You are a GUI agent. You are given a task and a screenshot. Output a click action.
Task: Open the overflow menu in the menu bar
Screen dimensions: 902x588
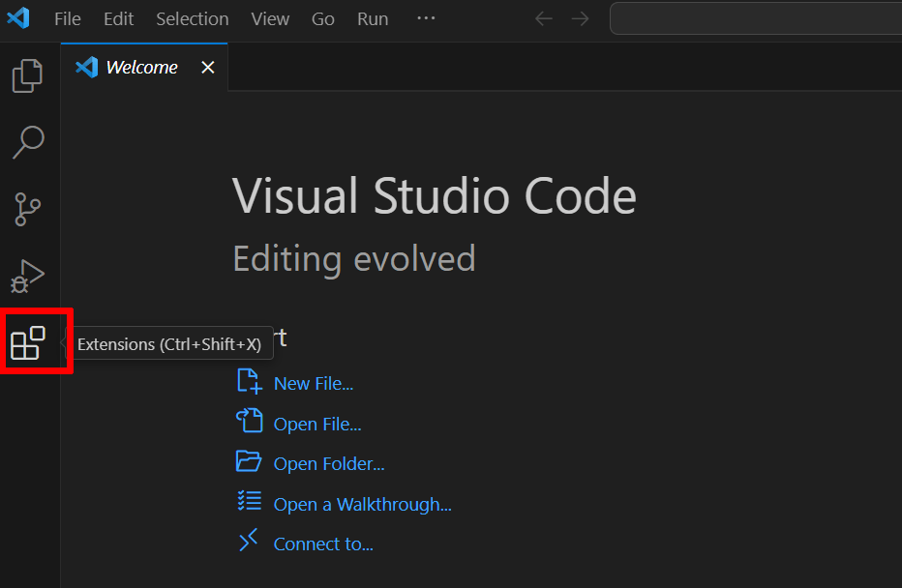[x=426, y=18]
